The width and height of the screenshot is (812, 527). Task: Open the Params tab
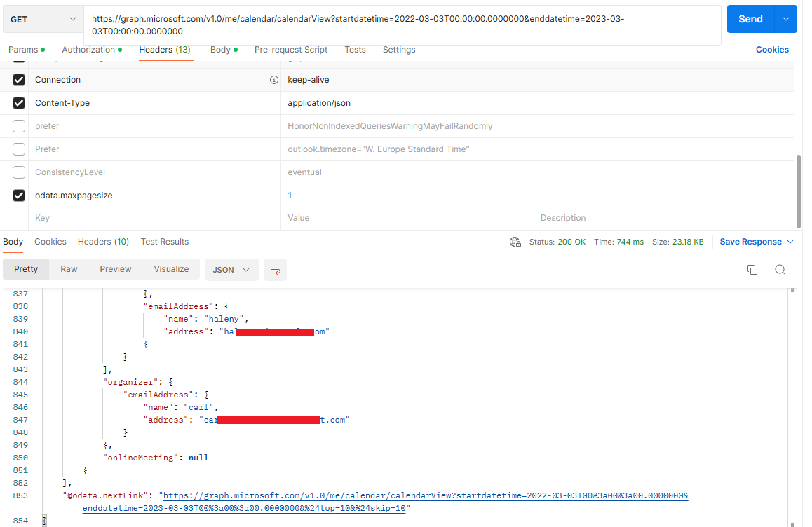27,50
